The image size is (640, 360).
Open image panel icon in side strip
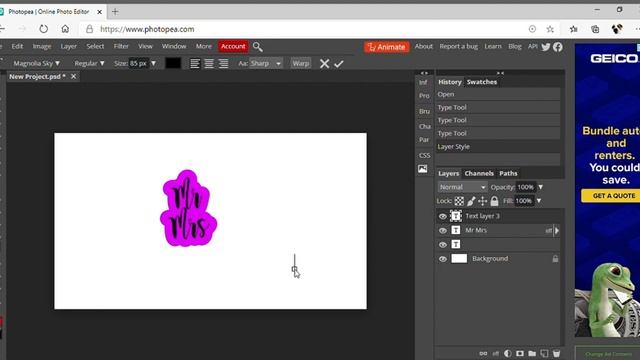(x=423, y=169)
